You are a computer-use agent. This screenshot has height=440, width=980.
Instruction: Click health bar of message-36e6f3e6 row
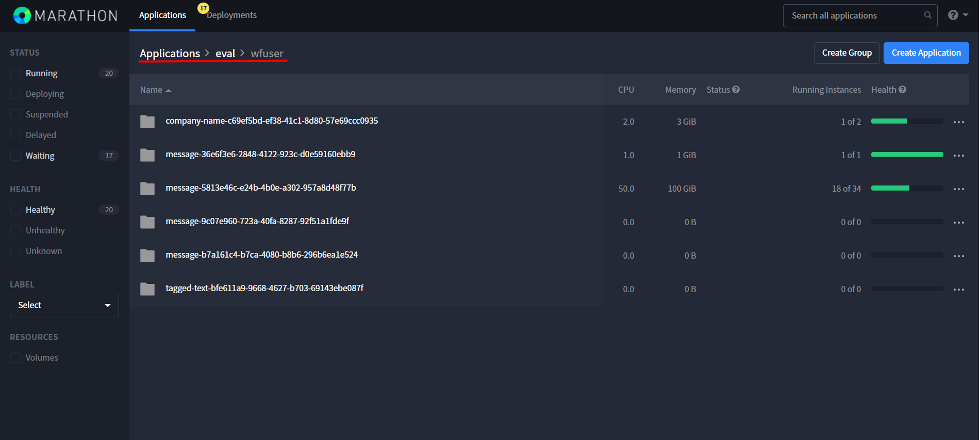click(907, 155)
